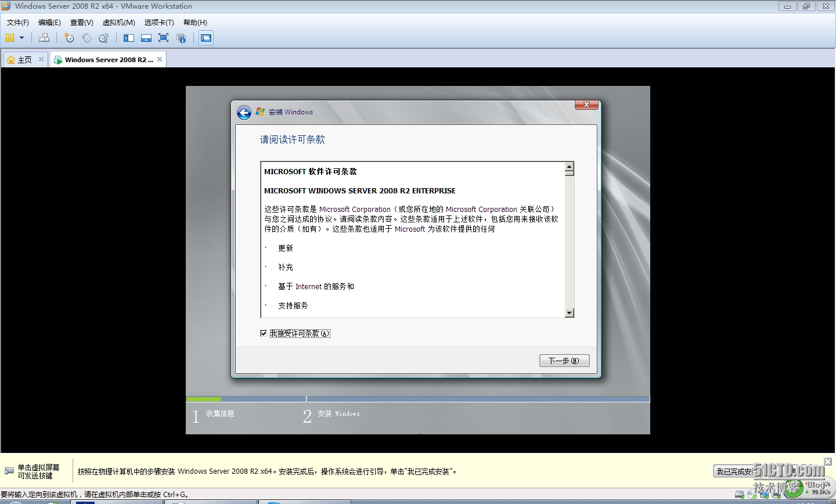Open the 文件(F) menu
836x504 pixels.
(18, 22)
